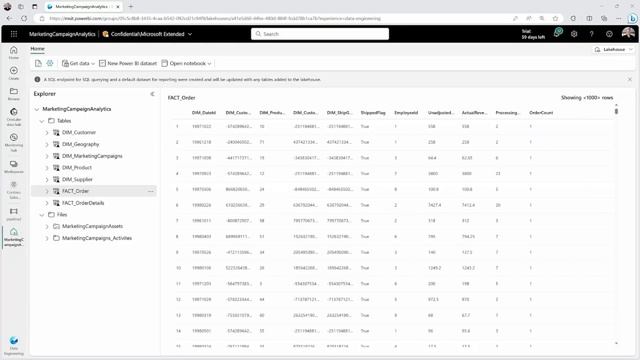The width and height of the screenshot is (640, 360).
Task: Open OneLake data hub in sidebar
Action: (14, 117)
